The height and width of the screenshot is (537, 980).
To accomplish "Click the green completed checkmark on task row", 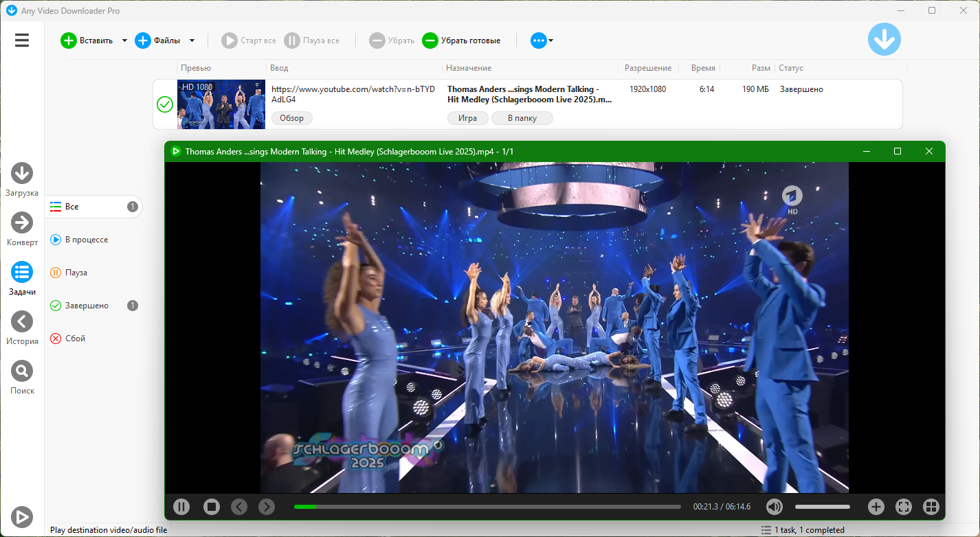I will (x=165, y=104).
